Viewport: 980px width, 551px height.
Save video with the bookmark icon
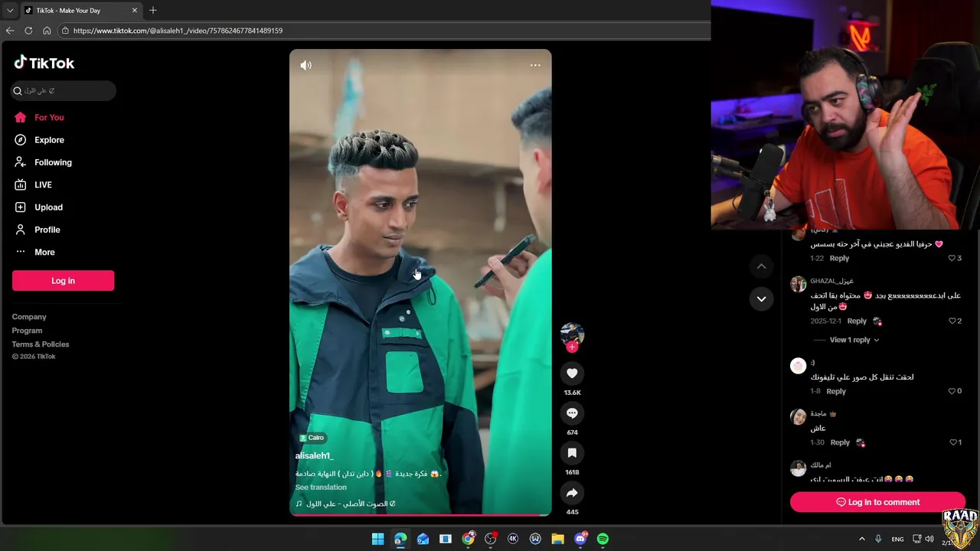coord(572,453)
